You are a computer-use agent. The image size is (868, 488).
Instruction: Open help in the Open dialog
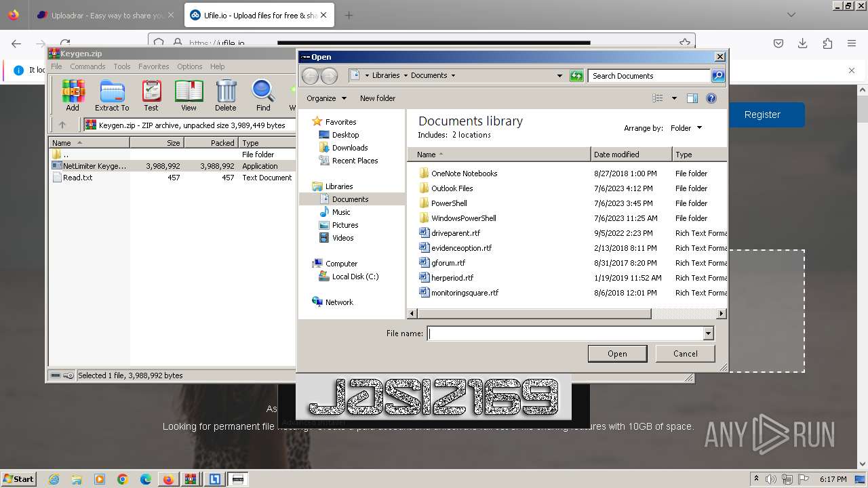[711, 98]
